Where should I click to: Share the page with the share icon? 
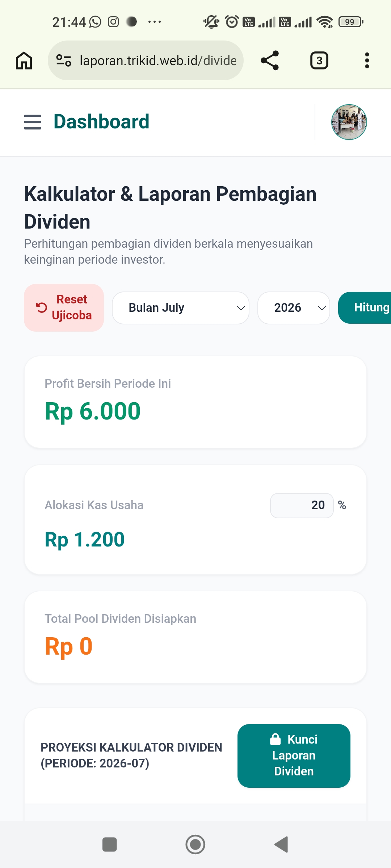(270, 60)
